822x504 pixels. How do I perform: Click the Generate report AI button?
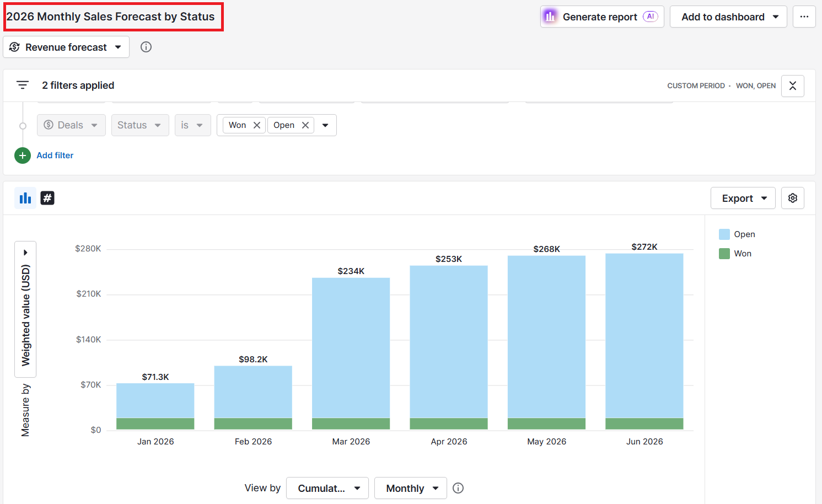click(602, 17)
